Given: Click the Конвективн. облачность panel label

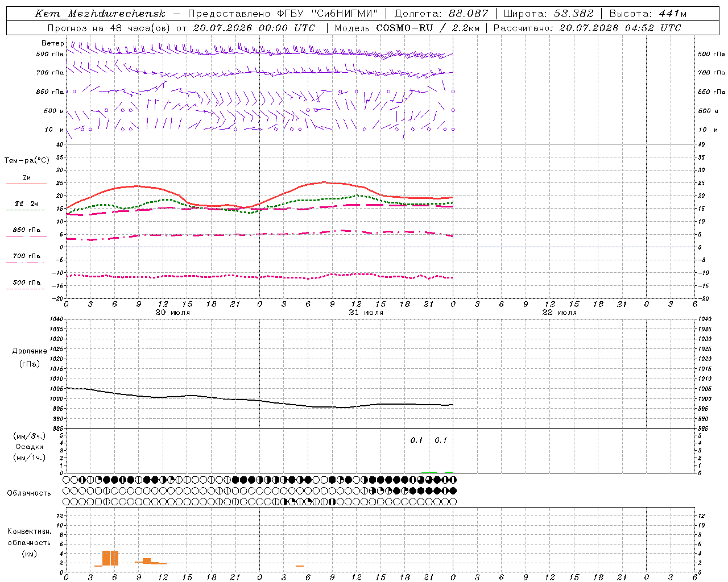Looking at the screenshot, I should coord(30,542).
